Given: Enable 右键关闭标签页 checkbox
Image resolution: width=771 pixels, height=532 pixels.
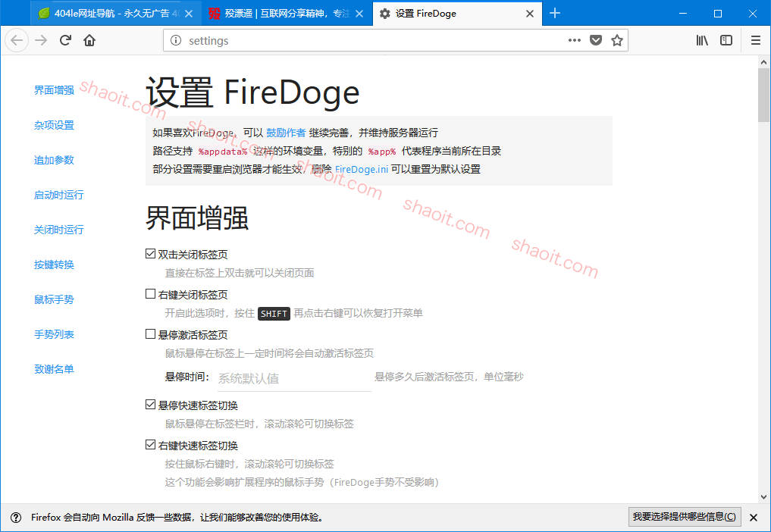Looking at the screenshot, I should pos(150,294).
